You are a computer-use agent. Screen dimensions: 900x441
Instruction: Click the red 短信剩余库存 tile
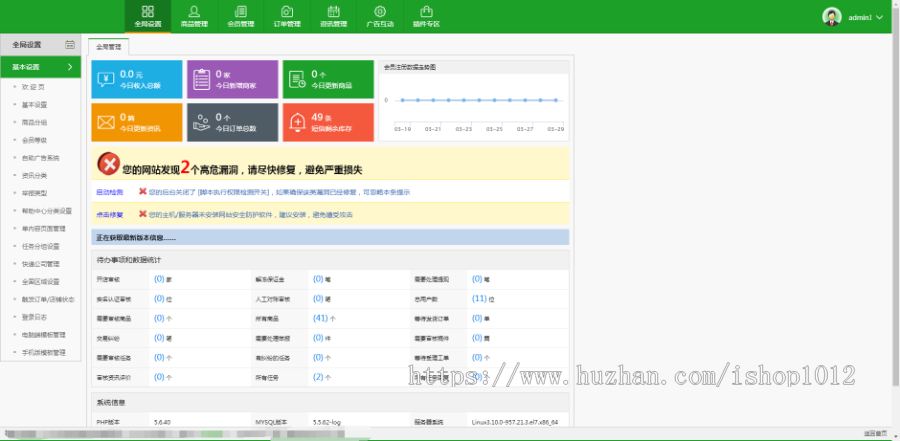[328, 122]
